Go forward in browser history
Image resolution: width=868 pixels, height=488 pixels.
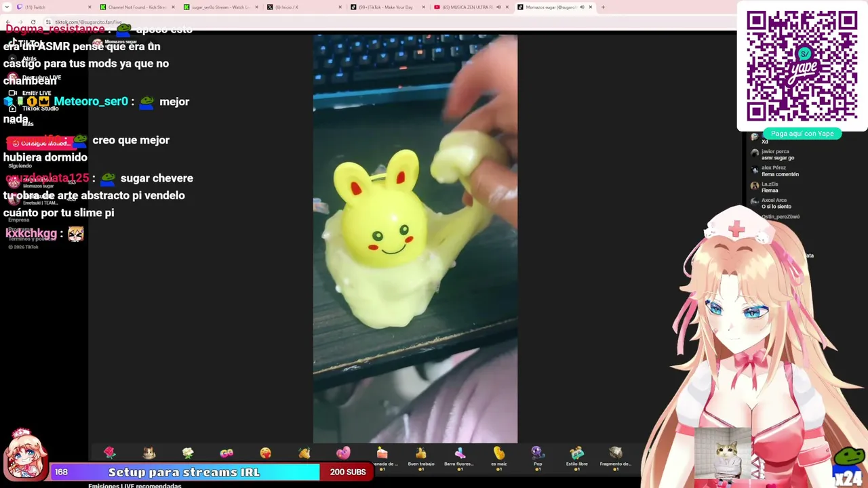pyautogui.click(x=20, y=22)
